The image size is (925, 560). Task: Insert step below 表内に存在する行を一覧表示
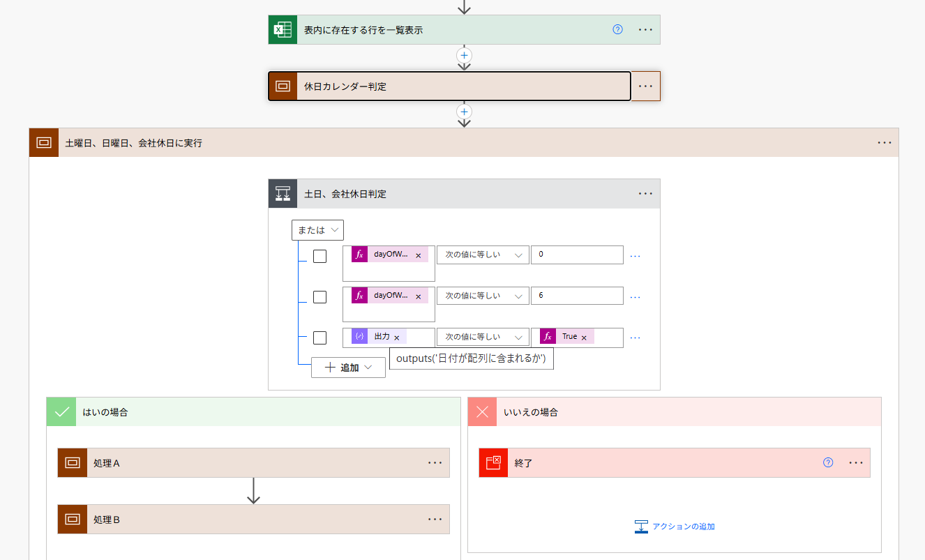pyautogui.click(x=465, y=55)
